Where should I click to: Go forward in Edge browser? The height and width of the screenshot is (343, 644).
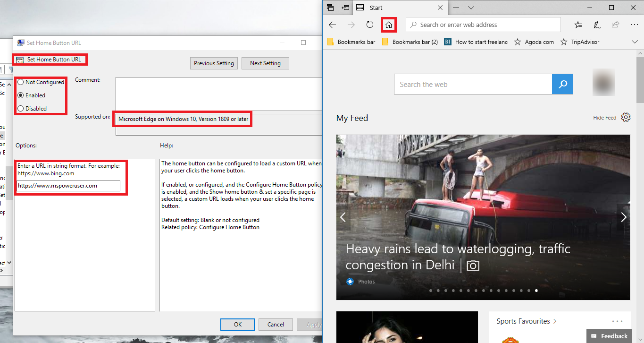(x=351, y=25)
